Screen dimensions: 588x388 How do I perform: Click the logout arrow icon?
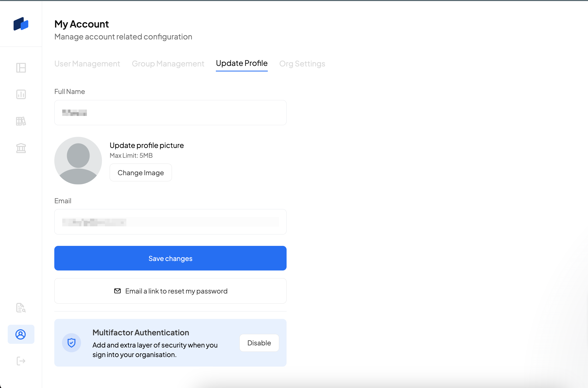(21, 361)
